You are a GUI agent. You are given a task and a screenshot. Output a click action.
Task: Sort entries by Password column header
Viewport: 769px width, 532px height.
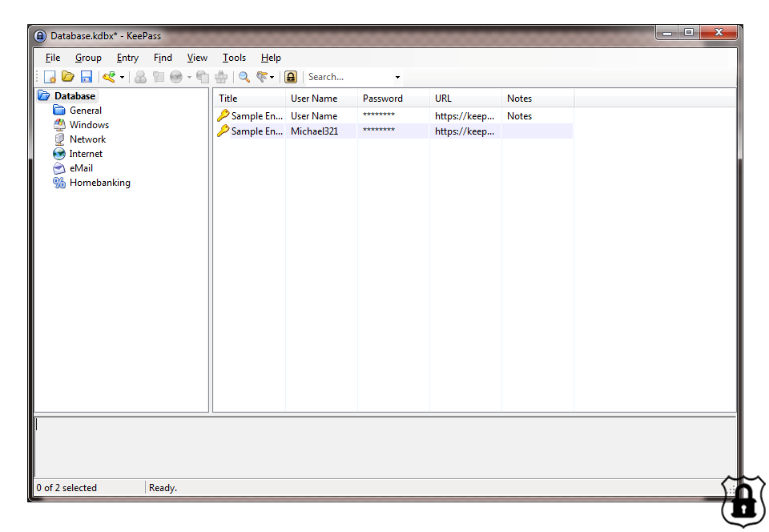pyautogui.click(x=393, y=99)
